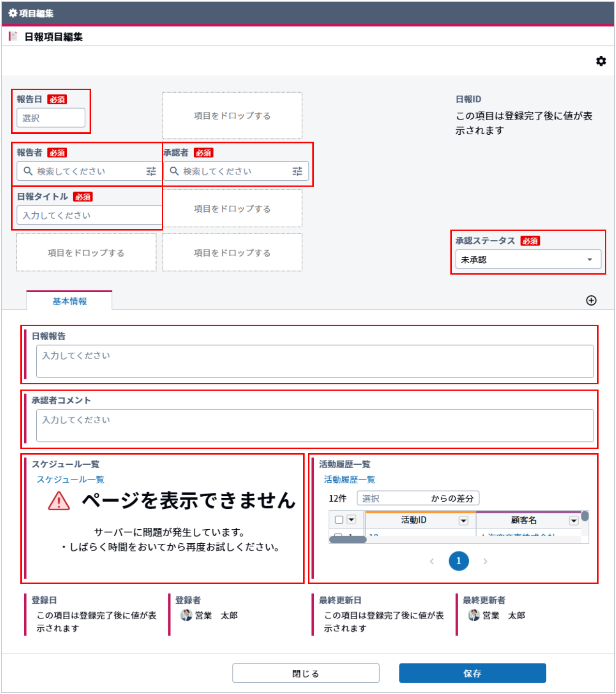
Task: Switch to the 基本情報 tab
Action: (70, 301)
